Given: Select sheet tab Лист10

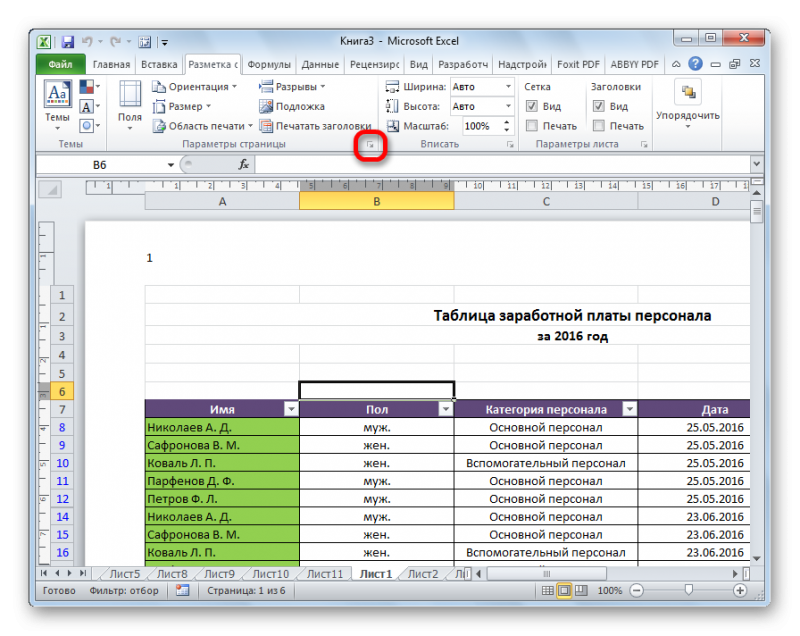Looking at the screenshot, I should (270, 574).
